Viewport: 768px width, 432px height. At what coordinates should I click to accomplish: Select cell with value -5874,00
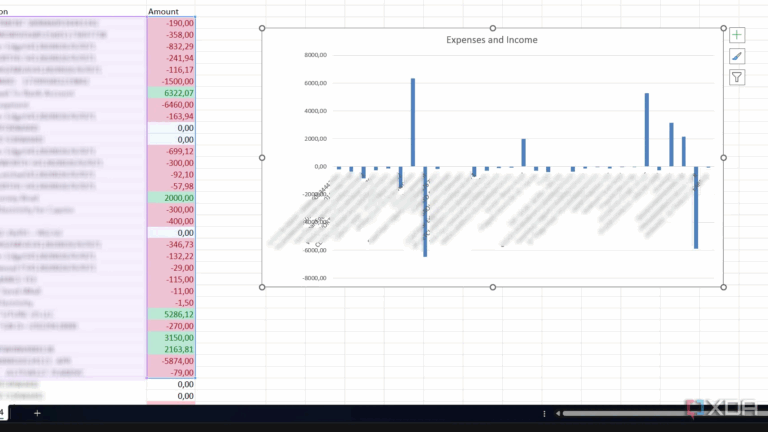click(x=171, y=361)
